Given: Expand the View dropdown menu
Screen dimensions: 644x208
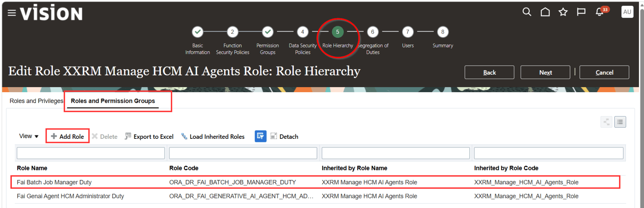Looking at the screenshot, I should tap(29, 136).
